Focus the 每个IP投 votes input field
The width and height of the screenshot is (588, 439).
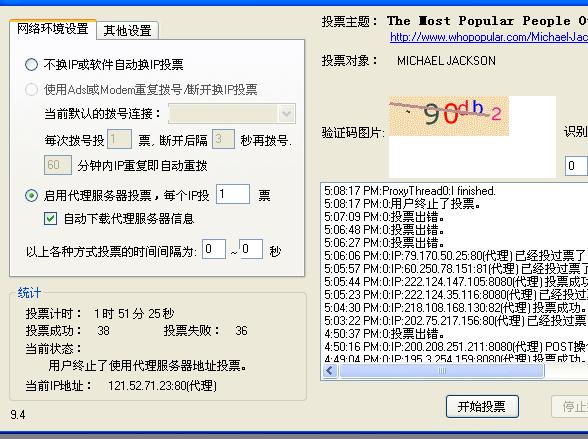pos(233,194)
